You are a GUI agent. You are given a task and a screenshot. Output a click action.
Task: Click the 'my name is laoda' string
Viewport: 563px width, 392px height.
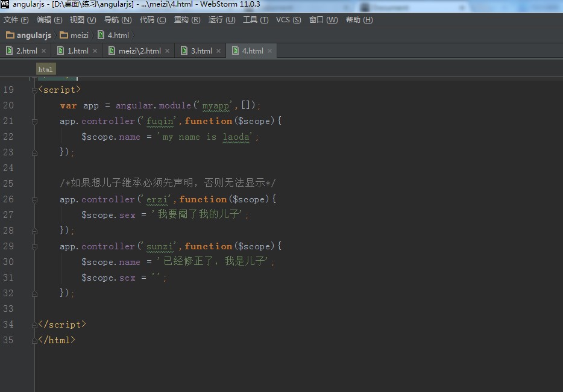point(206,137)
